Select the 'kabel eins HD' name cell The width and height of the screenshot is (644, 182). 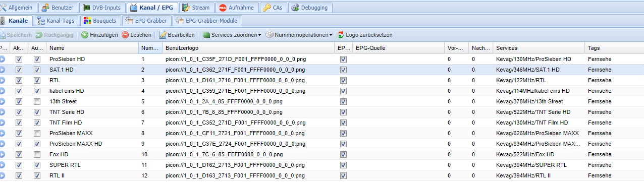tap(67, 91)
